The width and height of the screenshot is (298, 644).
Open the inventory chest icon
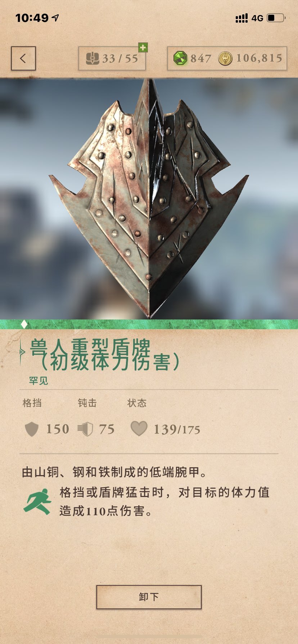92,58
